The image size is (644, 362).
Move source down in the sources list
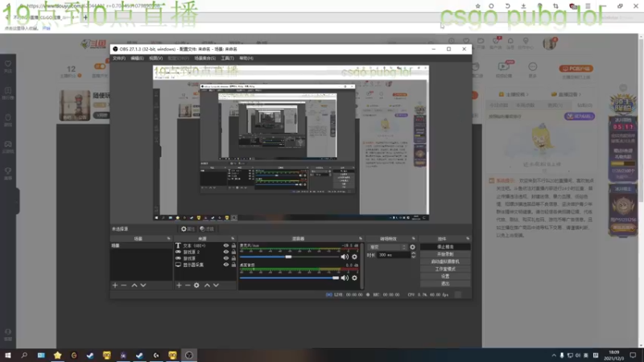216,286
